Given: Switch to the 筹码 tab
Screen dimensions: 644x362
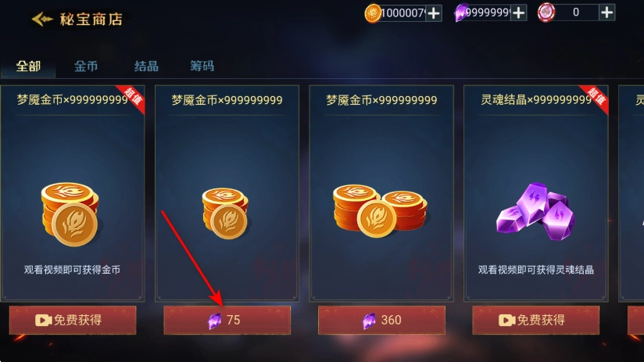Looking at the screenshot, I should coord(202,66).
